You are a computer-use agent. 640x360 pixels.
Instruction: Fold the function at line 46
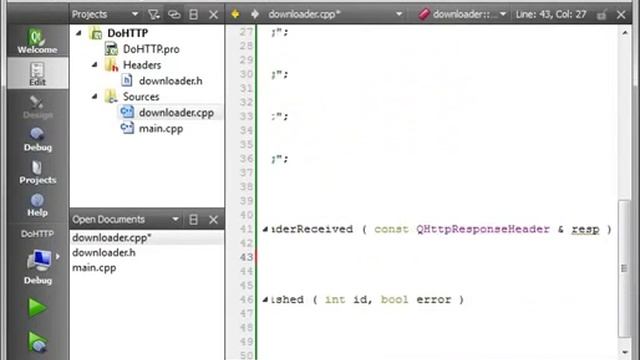(x=265, y=300)
